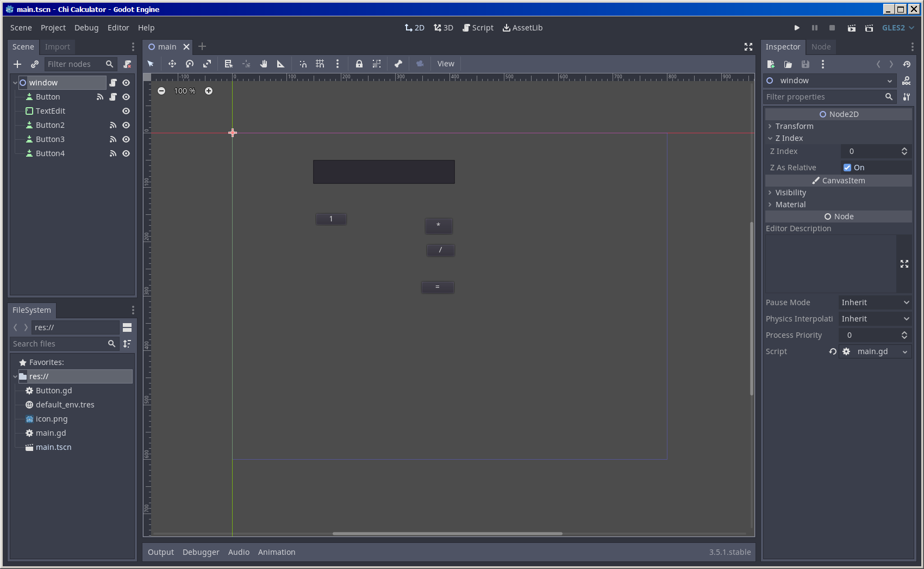Image resolution: width=924 pixels, height=569 pixels.
Task: Expand the Transform section
Action: 794,126
